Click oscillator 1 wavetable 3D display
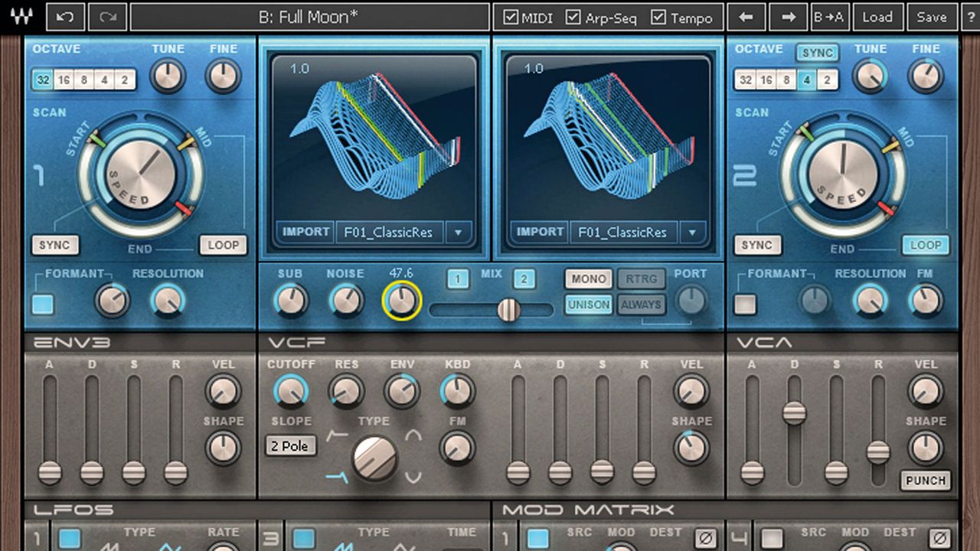 coord(374,138)
